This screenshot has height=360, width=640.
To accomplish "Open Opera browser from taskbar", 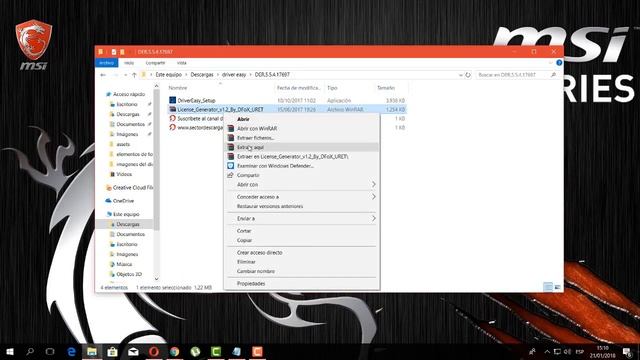I will click(154, 351).
